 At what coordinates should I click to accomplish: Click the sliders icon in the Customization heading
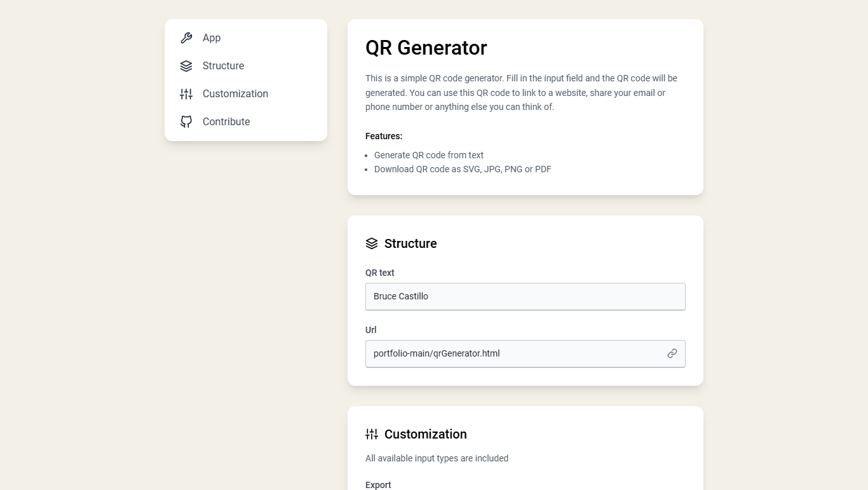click(372, 434)
